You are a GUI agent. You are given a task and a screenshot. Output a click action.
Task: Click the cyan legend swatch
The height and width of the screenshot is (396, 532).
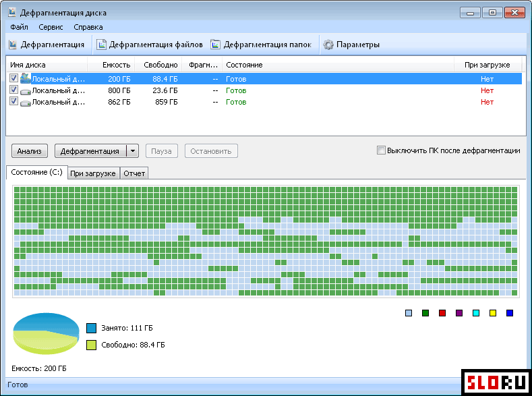pyautogui.click(x=476, y=313)
